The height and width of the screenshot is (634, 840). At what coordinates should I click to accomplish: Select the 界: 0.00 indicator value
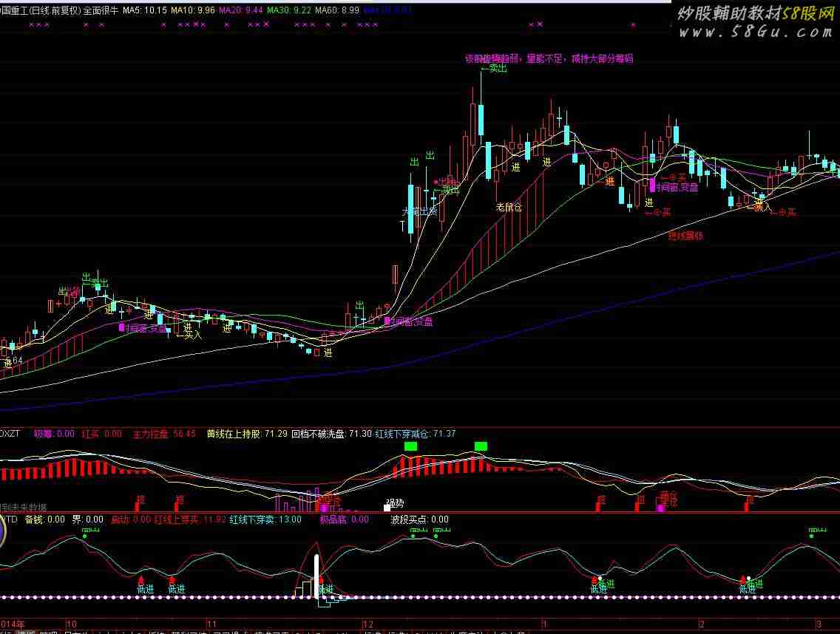(x=88, y=519)
